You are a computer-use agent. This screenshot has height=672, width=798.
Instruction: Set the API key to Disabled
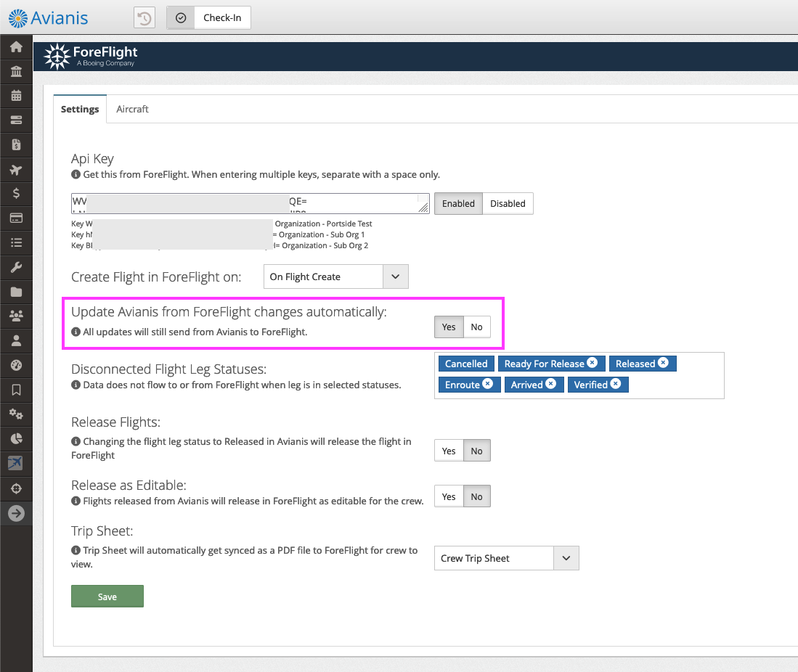[508, 203]
